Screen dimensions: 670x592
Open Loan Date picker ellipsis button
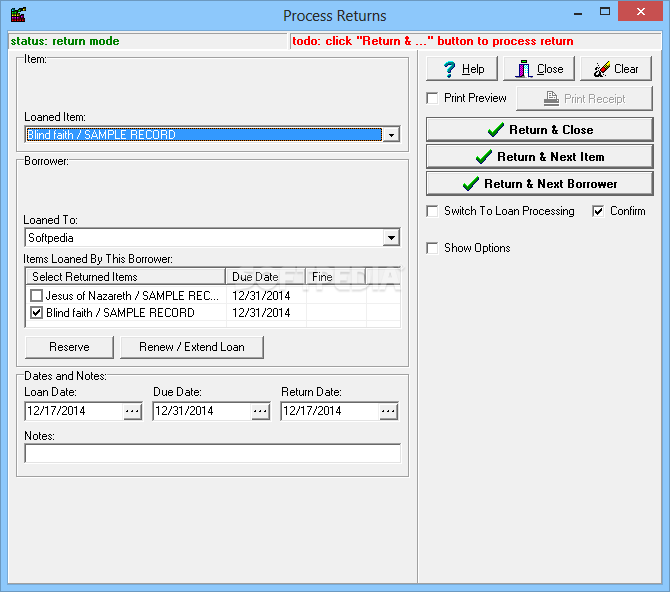coord(132,411)
